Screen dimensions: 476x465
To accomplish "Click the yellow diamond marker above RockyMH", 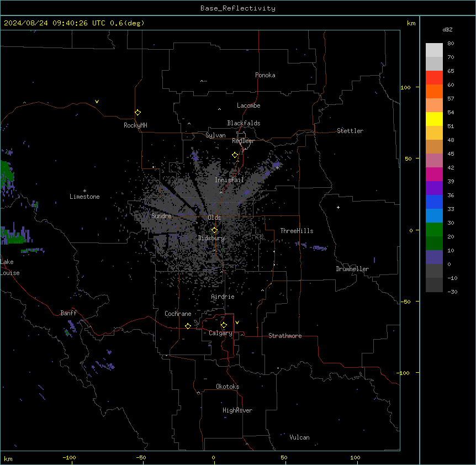I will point(137,113).
